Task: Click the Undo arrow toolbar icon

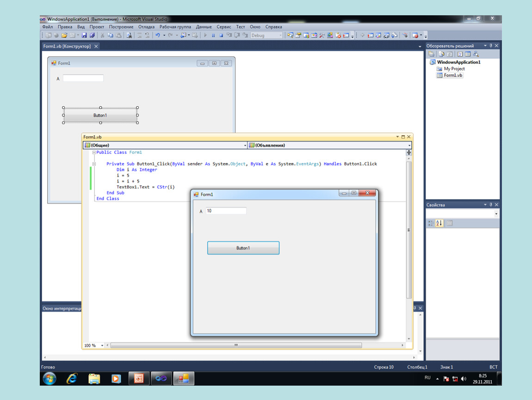Action: click(x=158, y=35)
